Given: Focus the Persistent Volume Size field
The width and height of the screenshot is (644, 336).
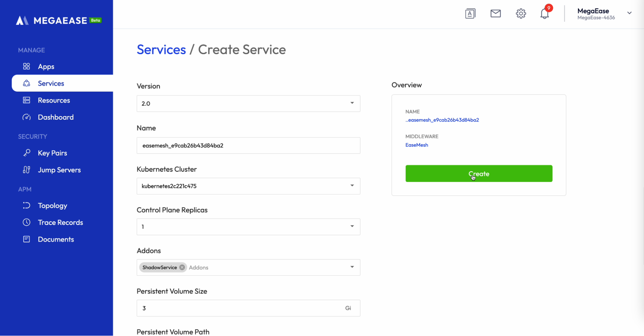Looking at the screenshot, I should [x=248, y=308].
